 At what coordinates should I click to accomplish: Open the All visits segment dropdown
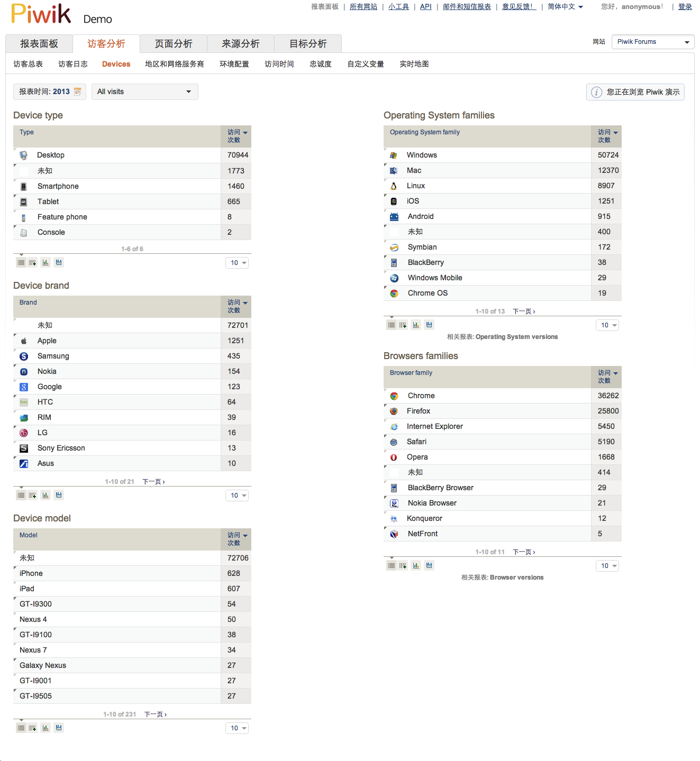tap(144, 91)
